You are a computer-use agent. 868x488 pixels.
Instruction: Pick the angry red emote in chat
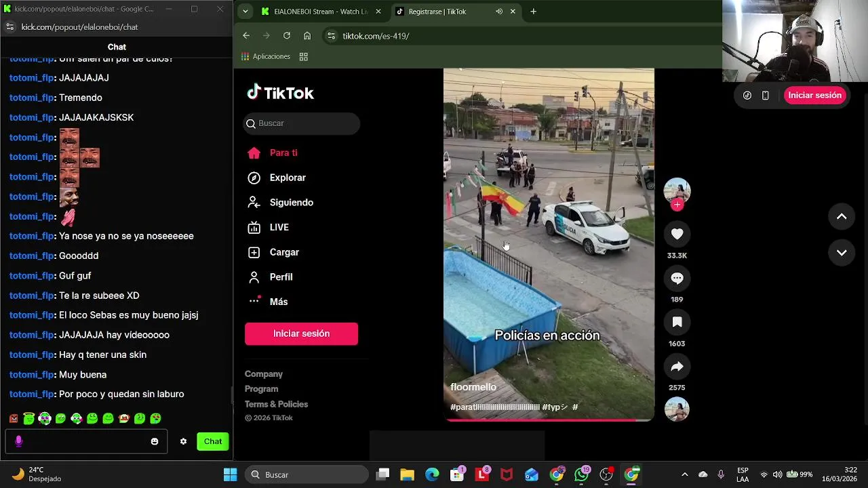coord(14,419)
